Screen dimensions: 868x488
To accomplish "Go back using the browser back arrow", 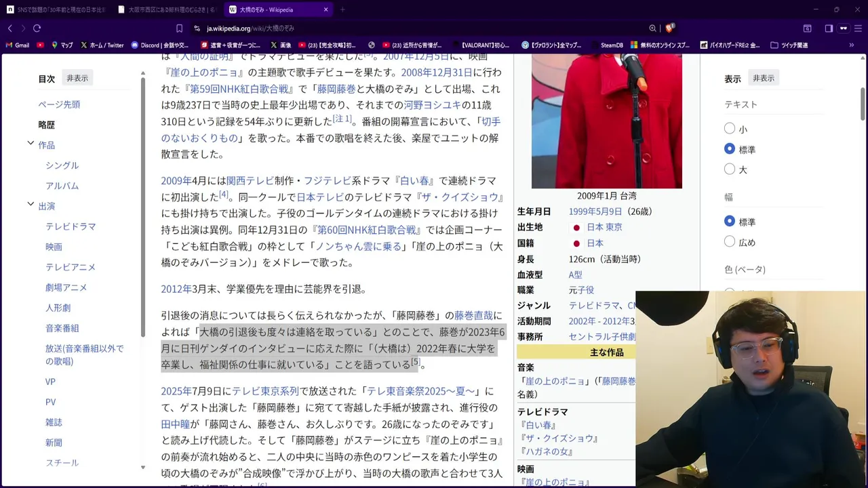I will pyautogui.click(x=9, y=28).
